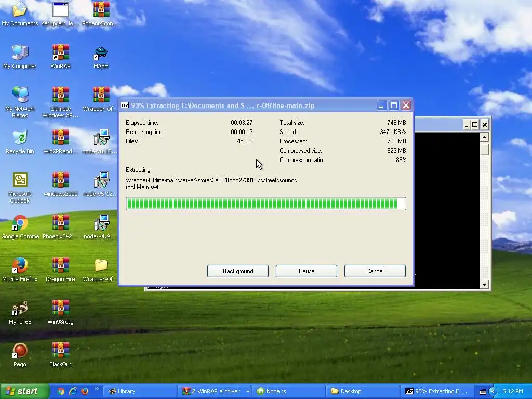The width and height of the screenshot is (532, 399).
Task: Close the extracting dialog
Action: [x=406, y=105]
